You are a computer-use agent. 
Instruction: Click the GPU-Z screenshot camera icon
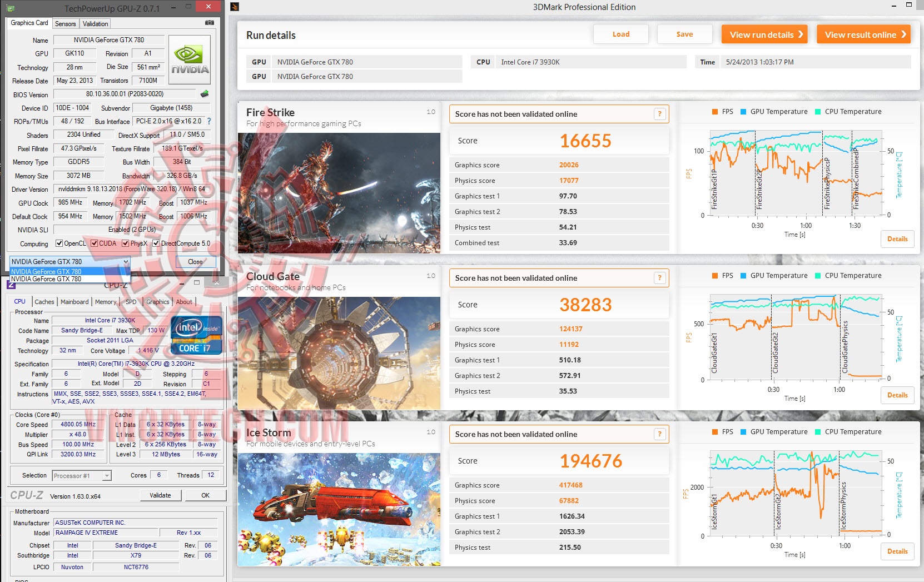pyautogui.click(x=210, y=23)
